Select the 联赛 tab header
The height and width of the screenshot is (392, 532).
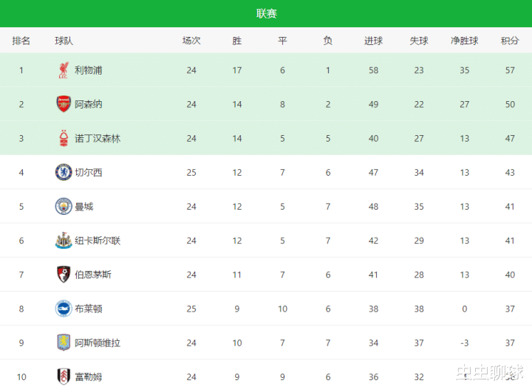tap(266, 13)
